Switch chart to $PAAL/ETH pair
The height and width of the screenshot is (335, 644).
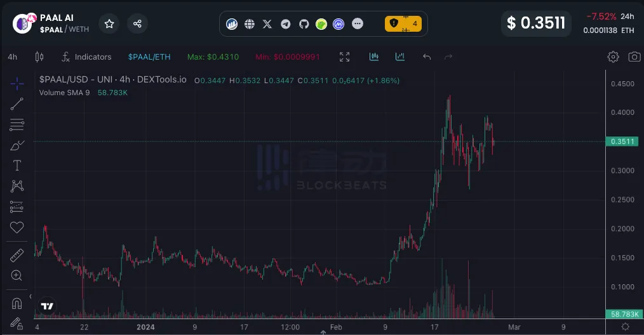coord(149,57)
